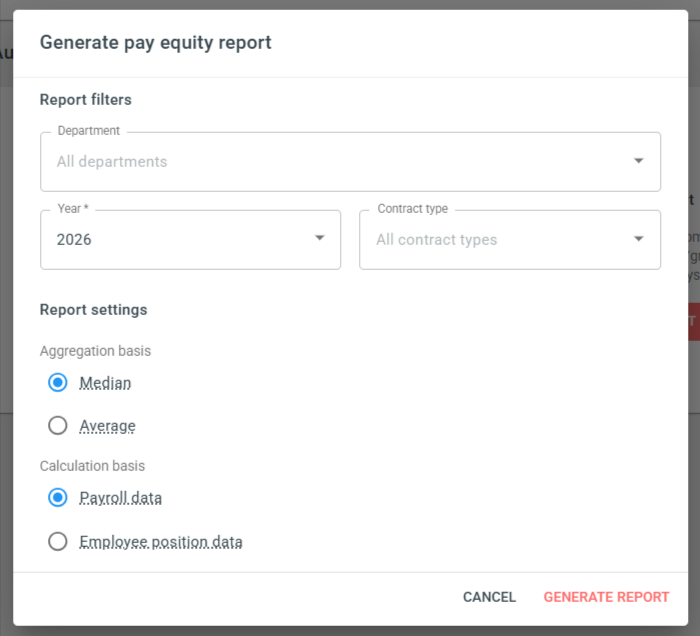The width and height of the screenshot is (700, 636).
Task: Choose the Payroll data radio button
Action: [x=58, y=497]
